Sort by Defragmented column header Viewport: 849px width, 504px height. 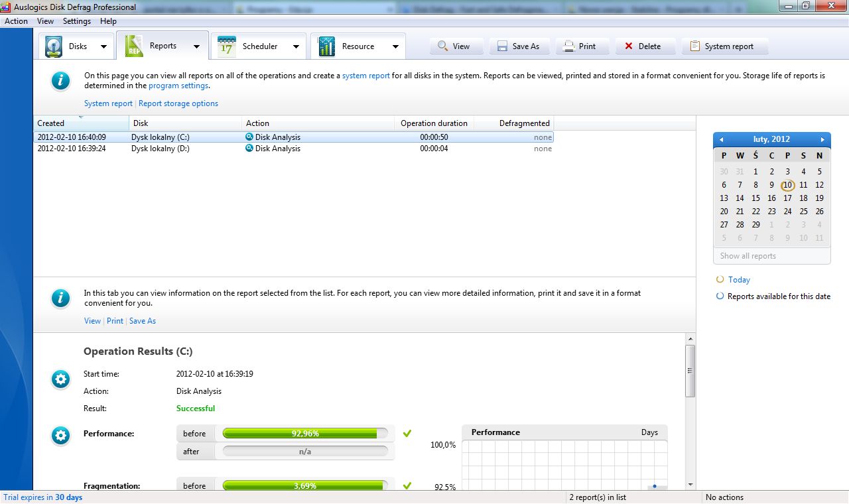(513, 123)
